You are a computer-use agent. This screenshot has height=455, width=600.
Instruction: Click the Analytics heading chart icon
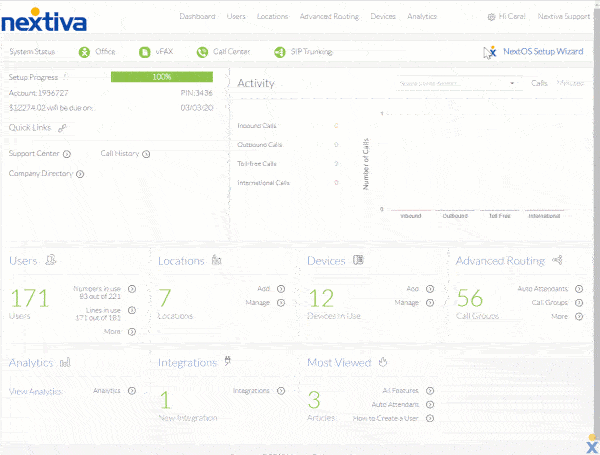pos(65,362)
